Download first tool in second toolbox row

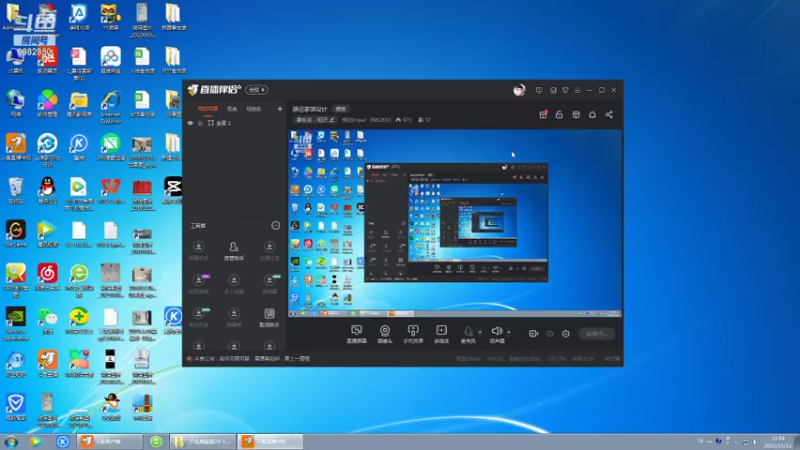coord(198,284)
